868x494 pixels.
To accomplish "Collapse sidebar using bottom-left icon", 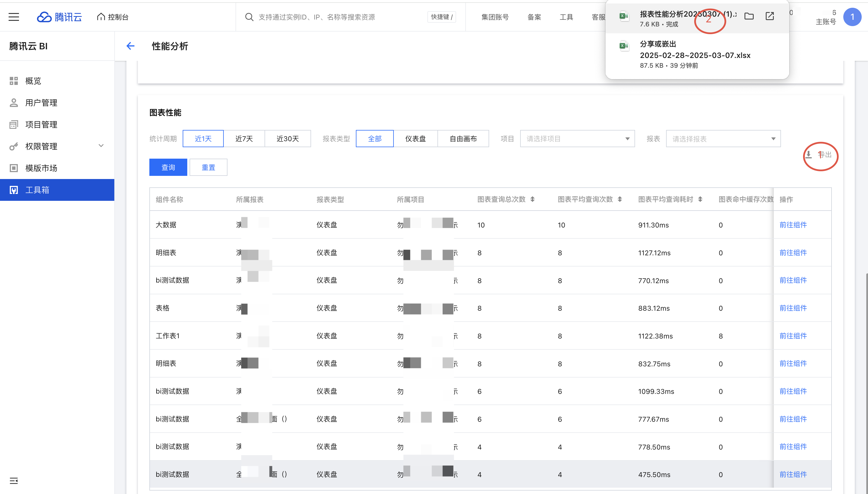I will point(13,481).
